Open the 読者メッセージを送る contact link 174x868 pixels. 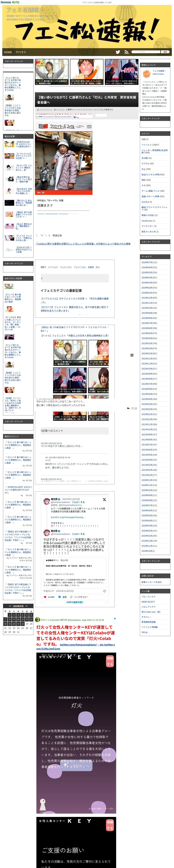coord(151,582)
